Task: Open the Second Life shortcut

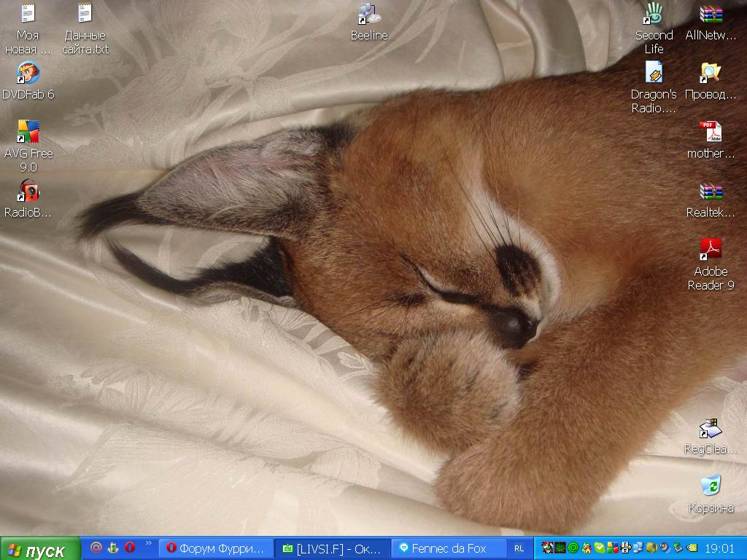Action: tap(654, 15)
